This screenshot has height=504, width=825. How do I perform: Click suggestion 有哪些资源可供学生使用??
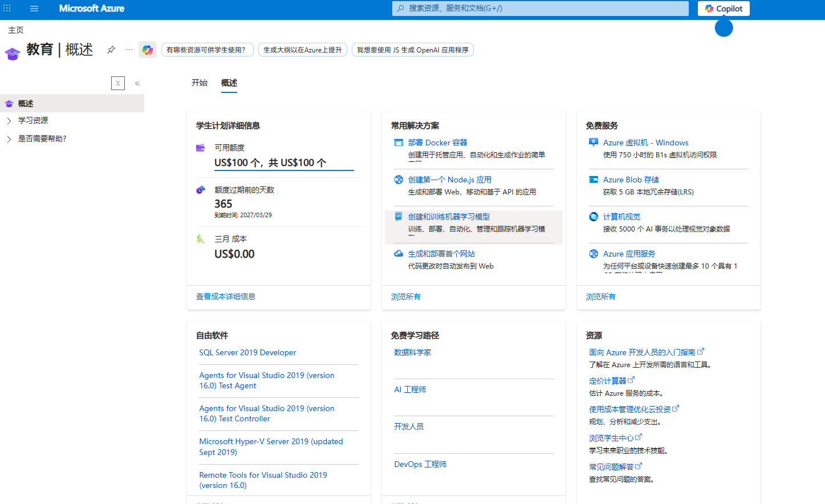click(x=207, y=50)
